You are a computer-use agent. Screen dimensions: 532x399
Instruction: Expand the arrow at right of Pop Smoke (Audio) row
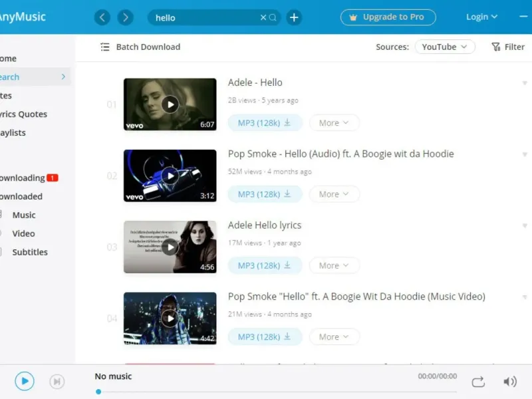[x=525, y=154]
